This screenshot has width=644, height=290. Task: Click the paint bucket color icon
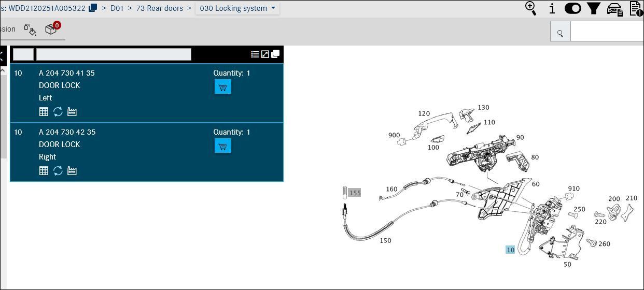pyautogui.click(x=30, y=30)
